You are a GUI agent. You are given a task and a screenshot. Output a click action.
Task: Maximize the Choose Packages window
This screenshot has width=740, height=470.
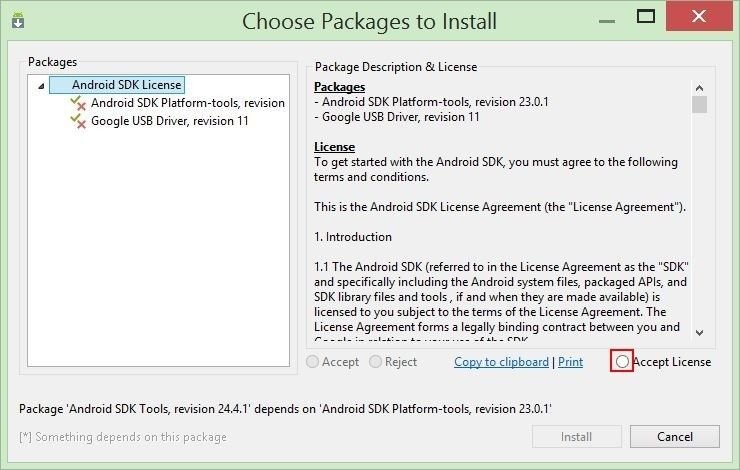coord(646,17)
